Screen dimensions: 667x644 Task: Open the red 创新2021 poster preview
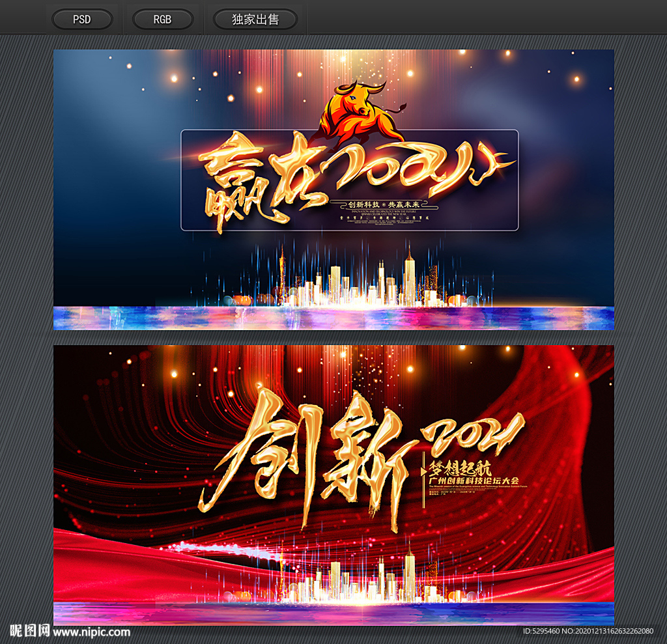[333, 485]
